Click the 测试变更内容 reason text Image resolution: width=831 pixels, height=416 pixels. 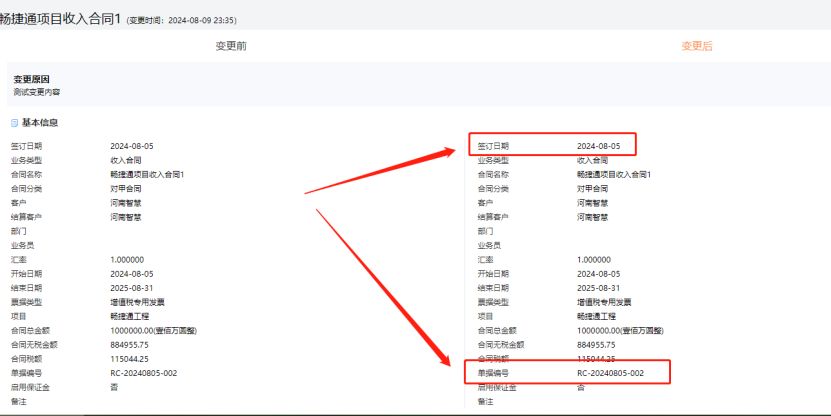click(x=37, y=92)
